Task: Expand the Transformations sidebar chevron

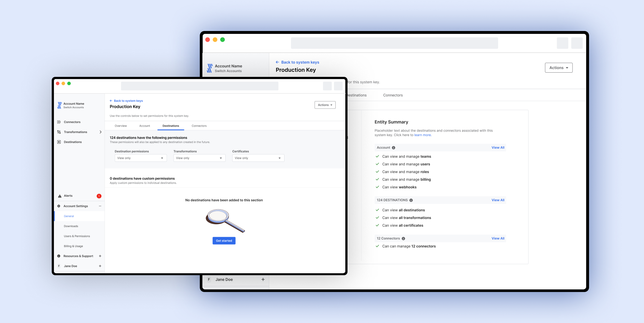Action: (x=101, y=132)
